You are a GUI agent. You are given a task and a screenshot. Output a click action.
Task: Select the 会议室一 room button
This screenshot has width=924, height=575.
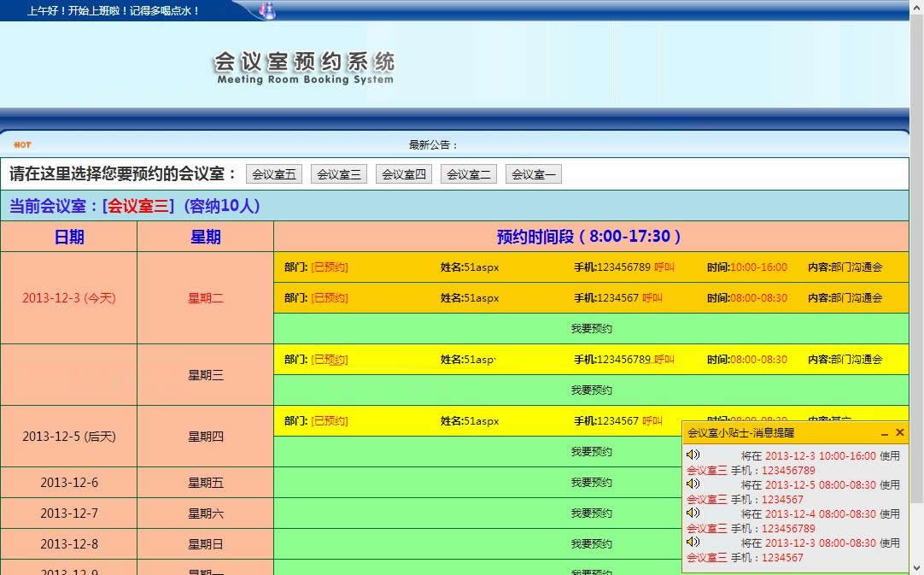533,173
